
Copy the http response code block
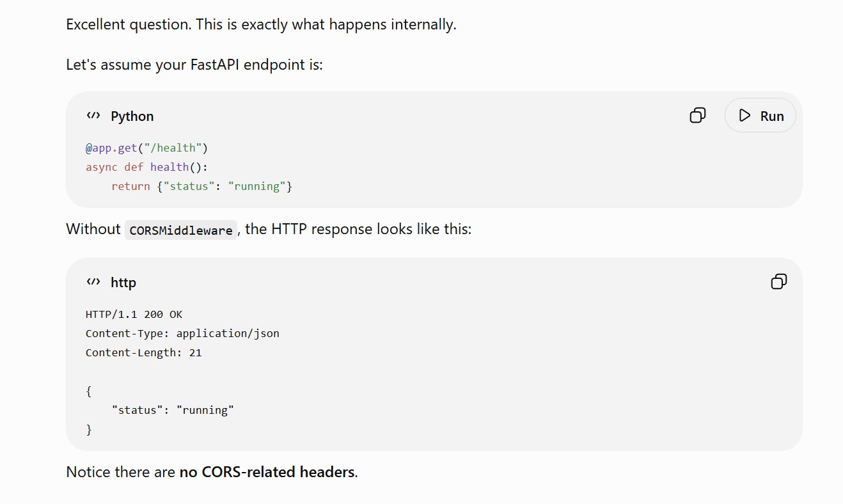point(778,282)
